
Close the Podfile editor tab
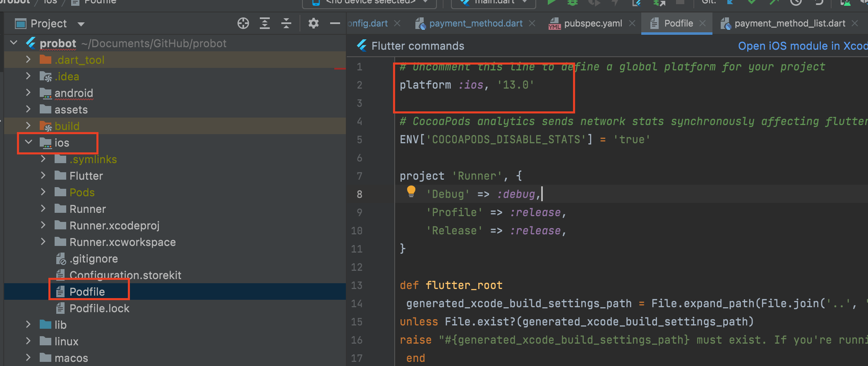click(x=703, y=24)
